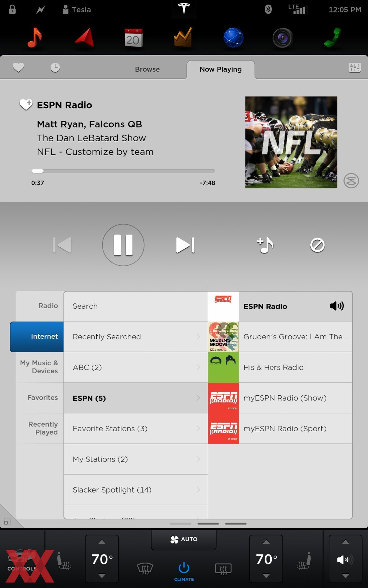Click Gruden's Groove thumbnail
Screen dimensions: 368x588
tap(224, 337)
